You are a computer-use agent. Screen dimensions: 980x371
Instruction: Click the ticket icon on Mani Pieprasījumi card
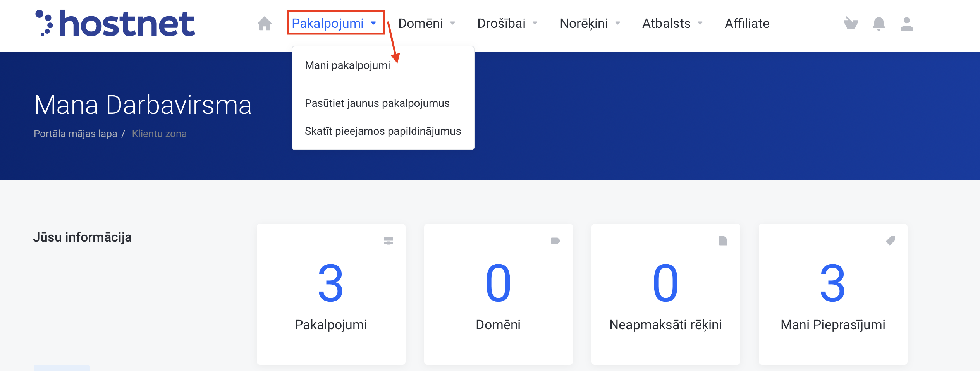[890, 241]
